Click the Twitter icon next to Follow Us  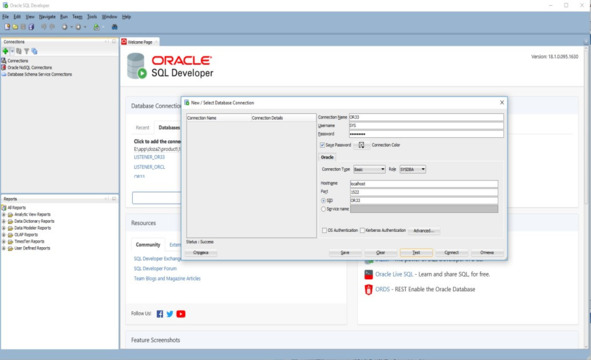pyautogui.click(x=170, y=314)
